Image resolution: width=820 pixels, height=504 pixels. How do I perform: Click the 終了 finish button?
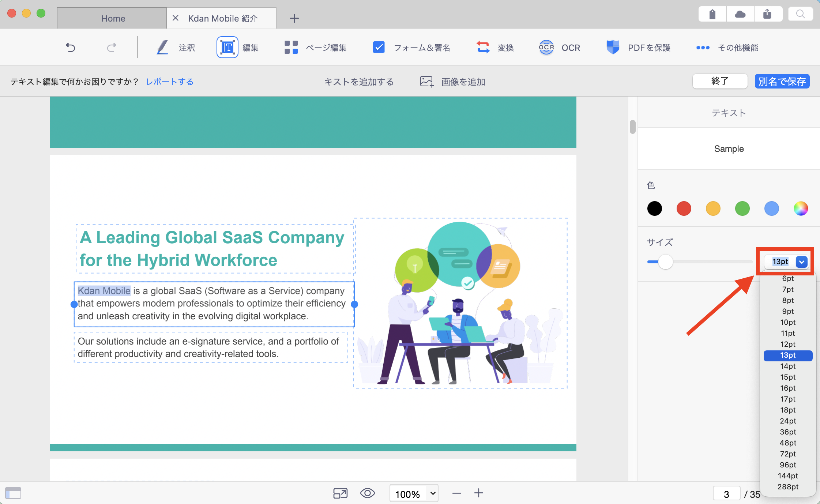click(x=720, y=81)
